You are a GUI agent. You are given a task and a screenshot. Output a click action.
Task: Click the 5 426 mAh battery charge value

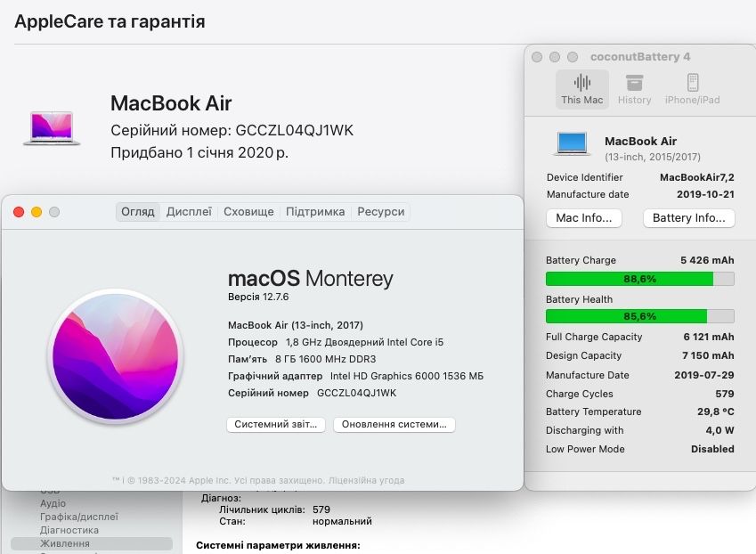coord(707,260)
